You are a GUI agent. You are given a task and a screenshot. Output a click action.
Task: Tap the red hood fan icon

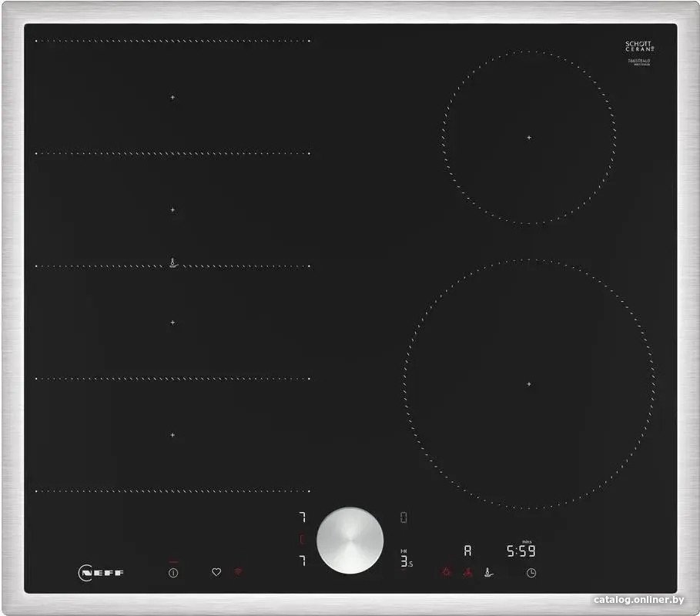[467, 572]
